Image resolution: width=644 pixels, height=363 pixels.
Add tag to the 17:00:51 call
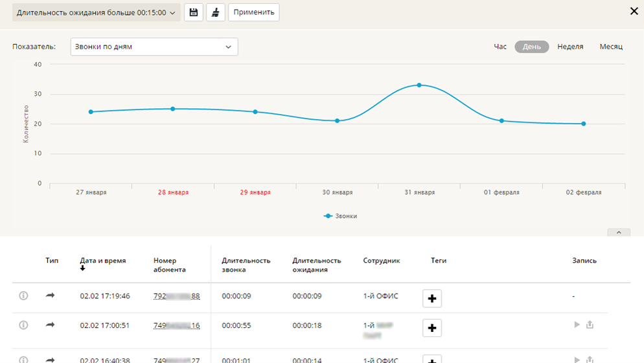(432, 328)
